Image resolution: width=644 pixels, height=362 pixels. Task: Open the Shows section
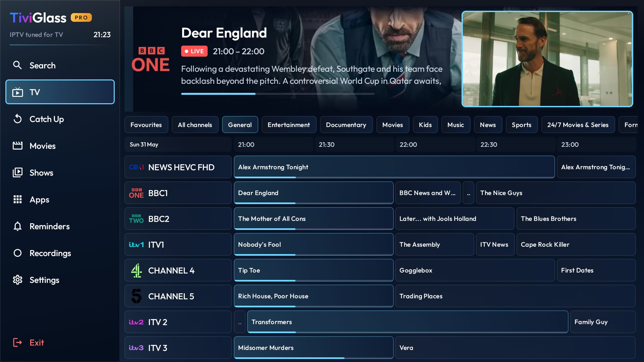pos(60,172)
